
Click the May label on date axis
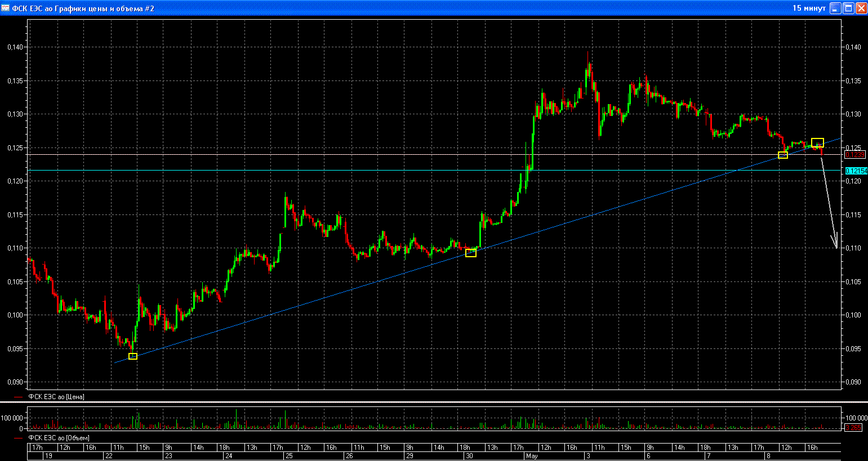coord(532,455)
